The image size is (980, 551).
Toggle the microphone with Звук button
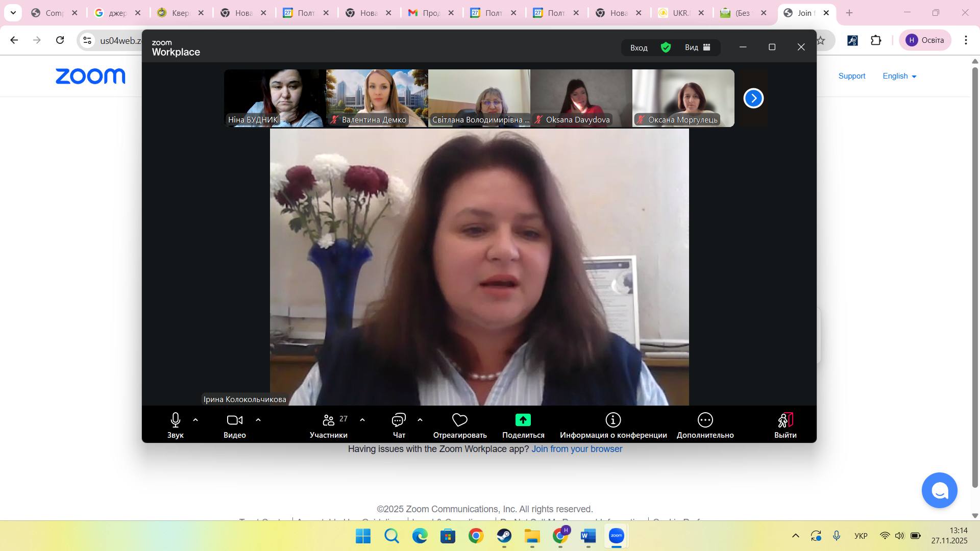[x=175, y=425]
